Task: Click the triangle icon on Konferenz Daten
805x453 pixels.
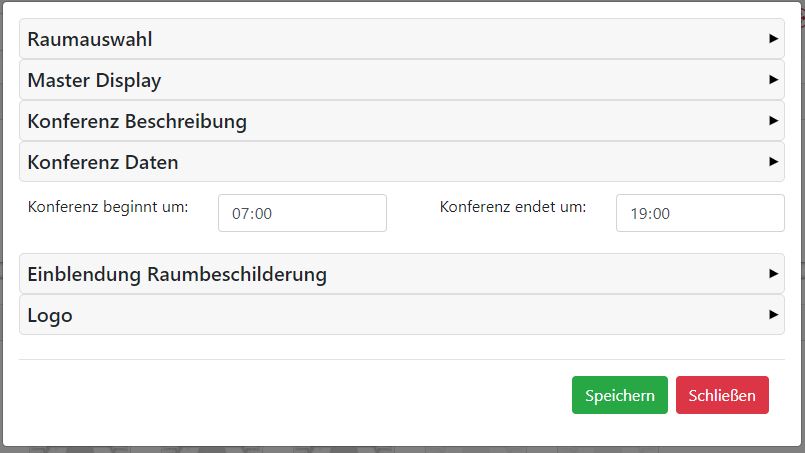Action: point(773,161)
